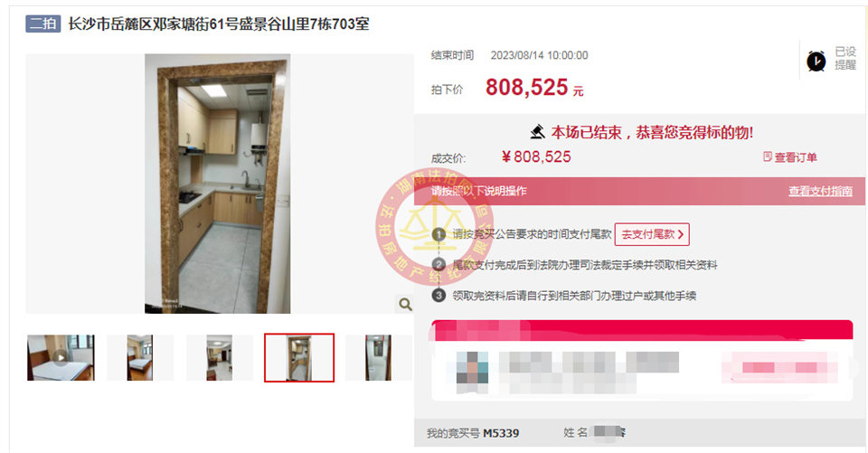Click the 去支付尾款 button
The width and height of the screenshot is (868, 453).
click(x=652, y=234)
